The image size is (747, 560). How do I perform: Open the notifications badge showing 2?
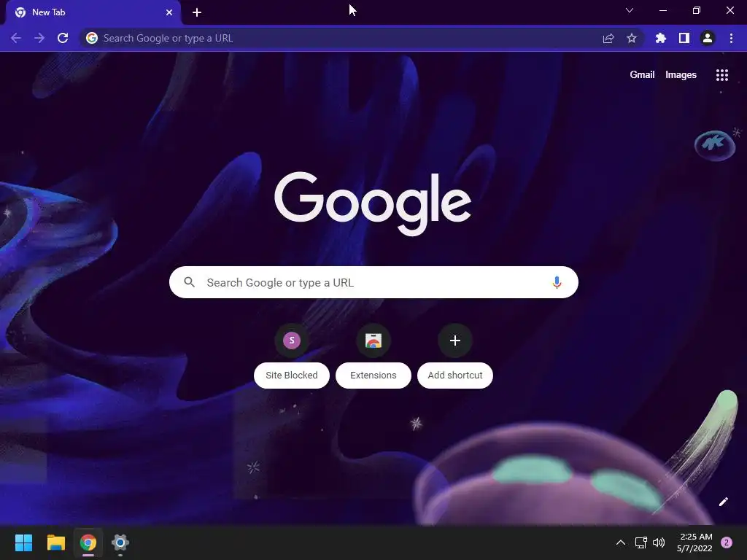727,542
